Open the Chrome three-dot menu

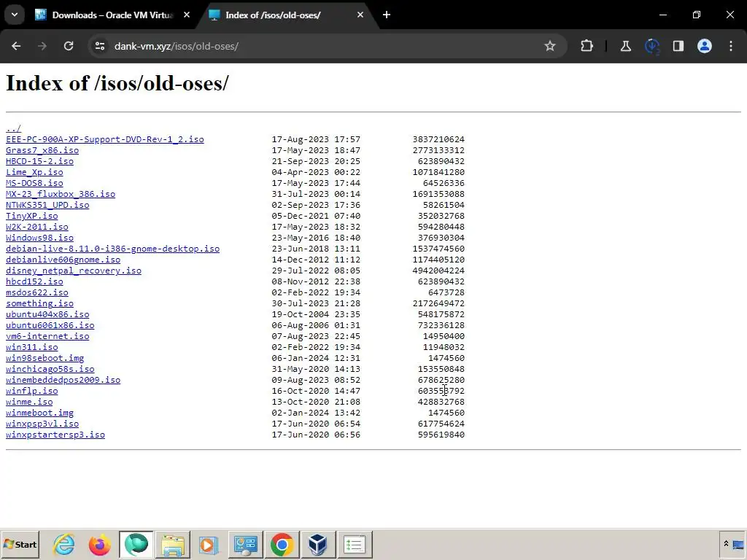(731, 46)
